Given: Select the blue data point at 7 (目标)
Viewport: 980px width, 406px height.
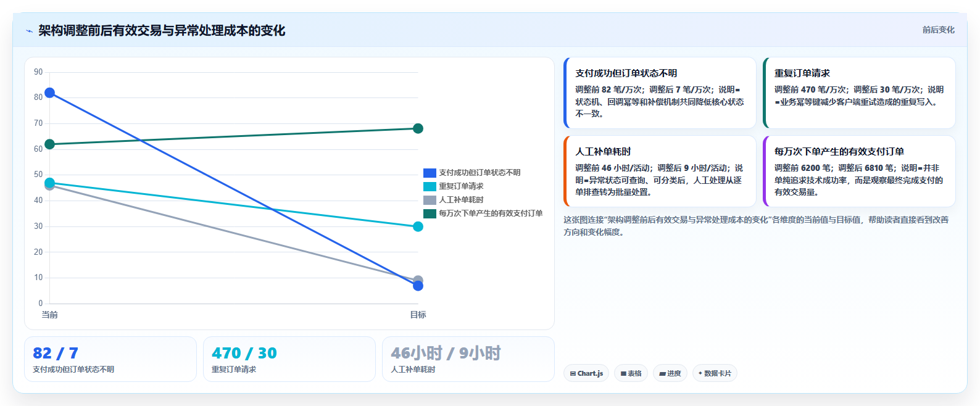Looking at the screenshot, I should coord(418,286).
